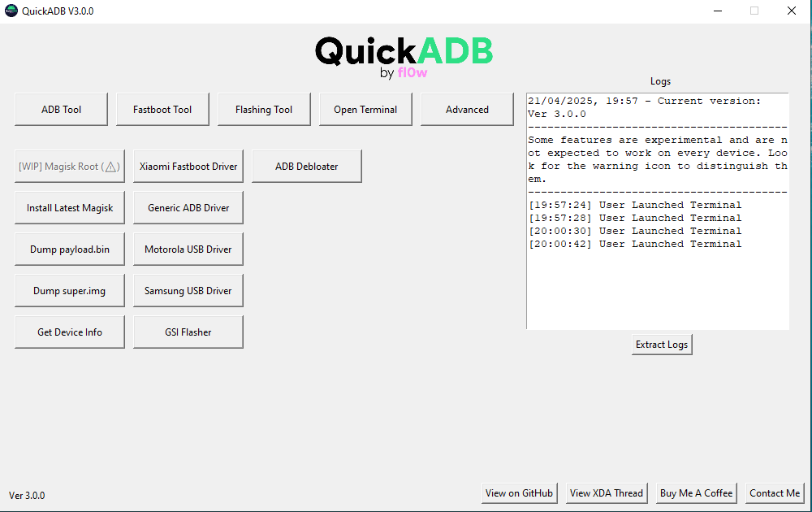Start Dump payload.bin
Image resolution: width=812 pixels, height=512 pixels.
69,249
